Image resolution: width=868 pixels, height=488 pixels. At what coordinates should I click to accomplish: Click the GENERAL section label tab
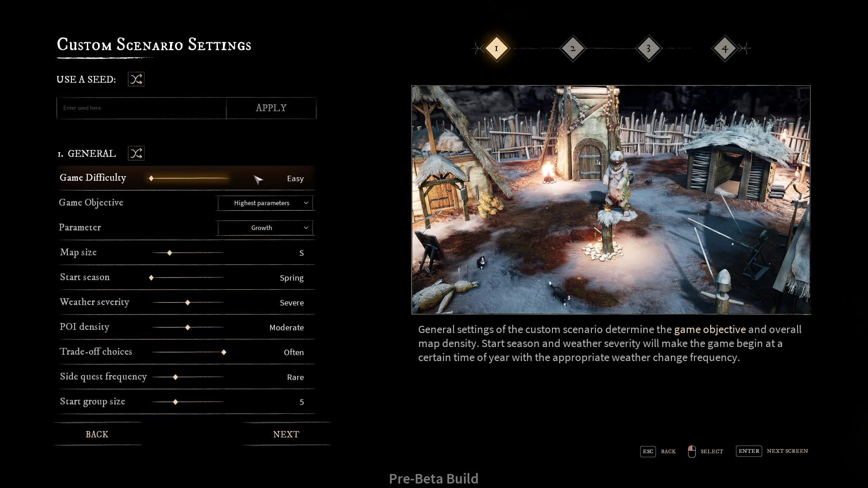91,153
